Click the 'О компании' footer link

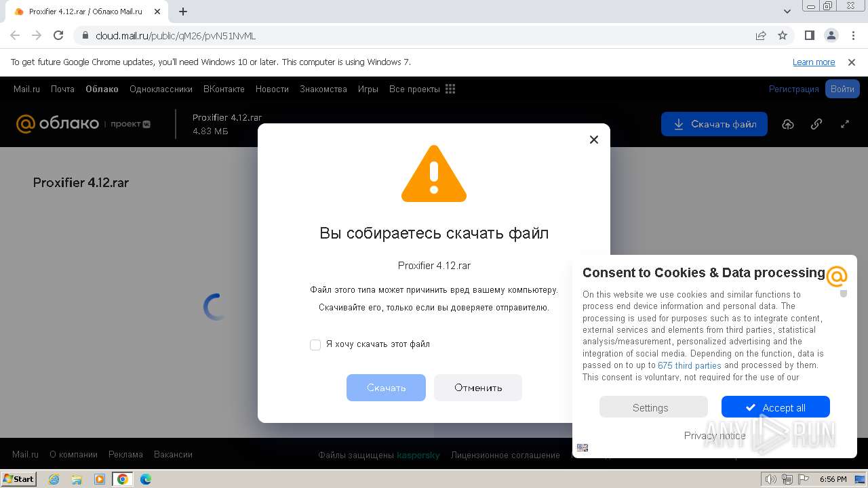pos(73,455)
